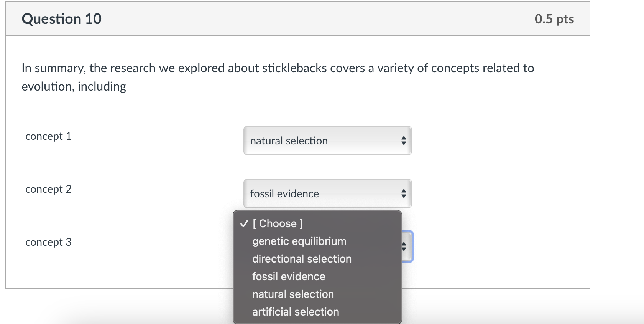
Task: Click the Question 10 header
Action: point(61,18)
